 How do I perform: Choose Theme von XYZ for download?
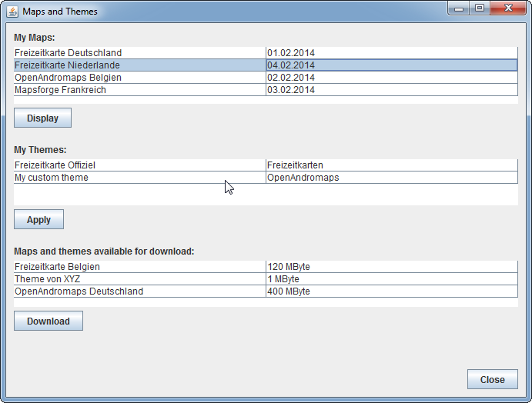click(x=47, y=279)
